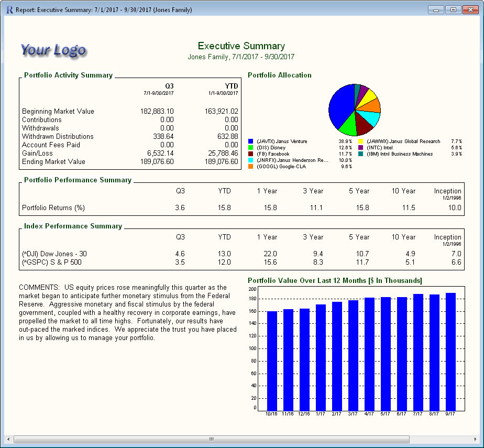Click the horizontal scrollbar thumb
Viewport: 484px width, 448px height.
tap(212, 439)
